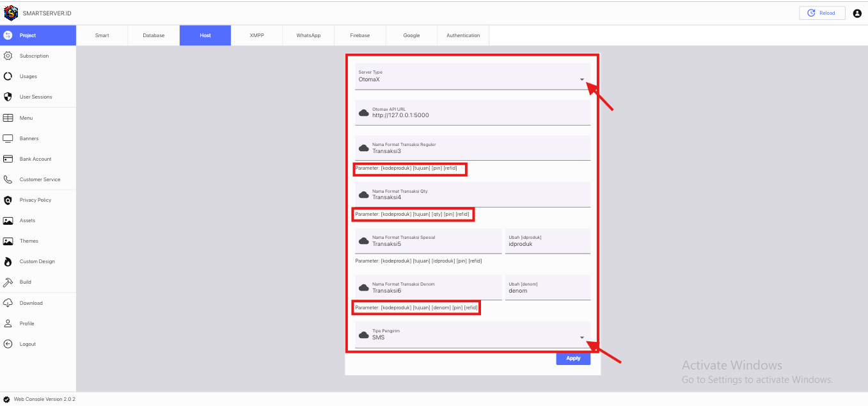868x406 pixels.
Task: Open the Customer Service section
Action: [x=7, y=179]
